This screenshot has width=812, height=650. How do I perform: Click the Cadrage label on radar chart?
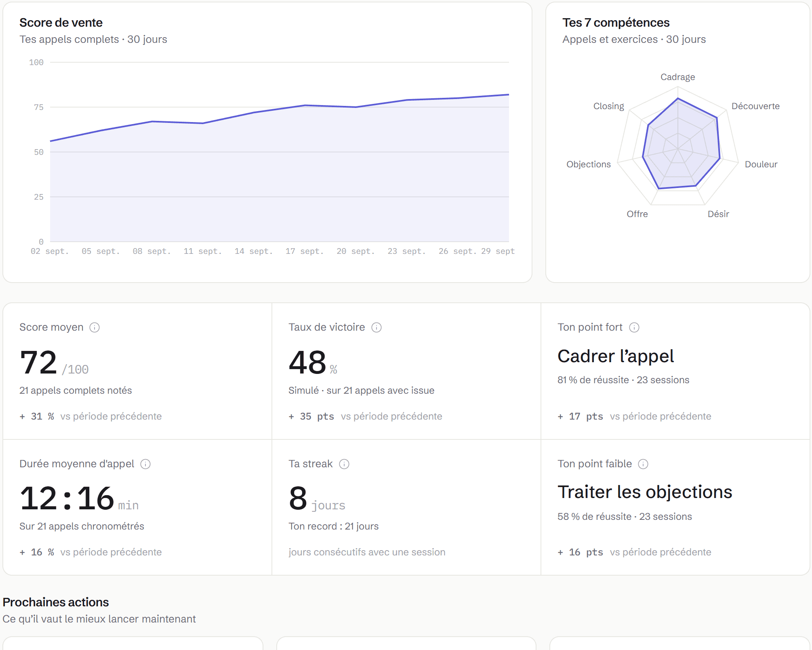678,77
